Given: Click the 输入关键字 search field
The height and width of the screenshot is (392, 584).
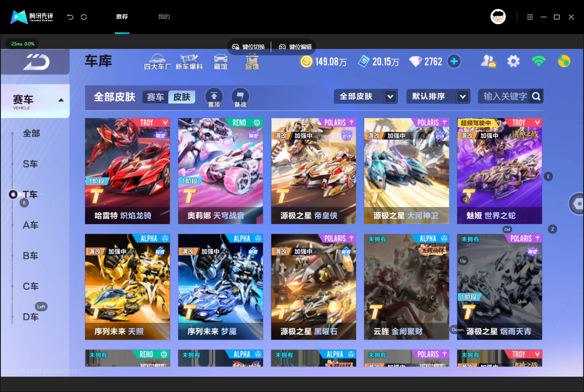Looking at the screenshot, I should [x=510, y=97].
